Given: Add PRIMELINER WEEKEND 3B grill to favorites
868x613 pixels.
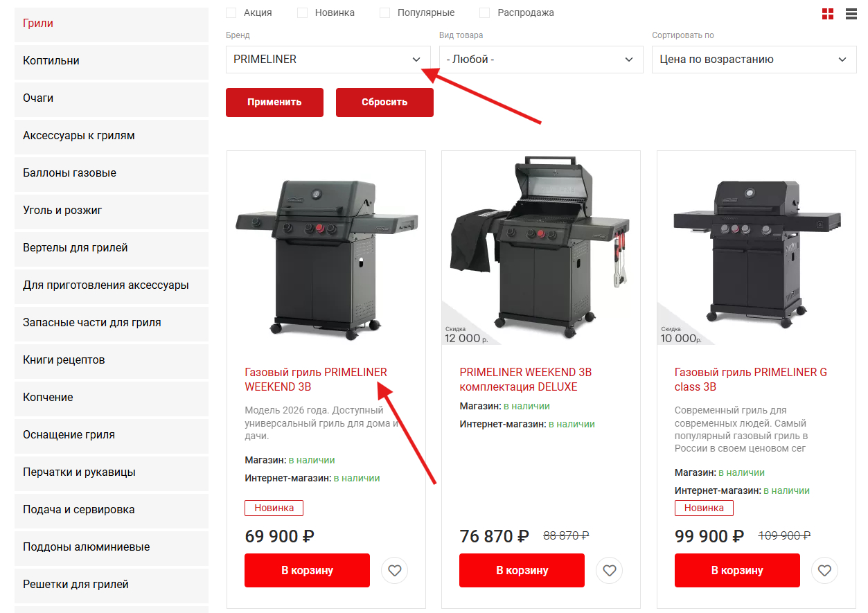Looking at the screenshot, I should (395, 571).
